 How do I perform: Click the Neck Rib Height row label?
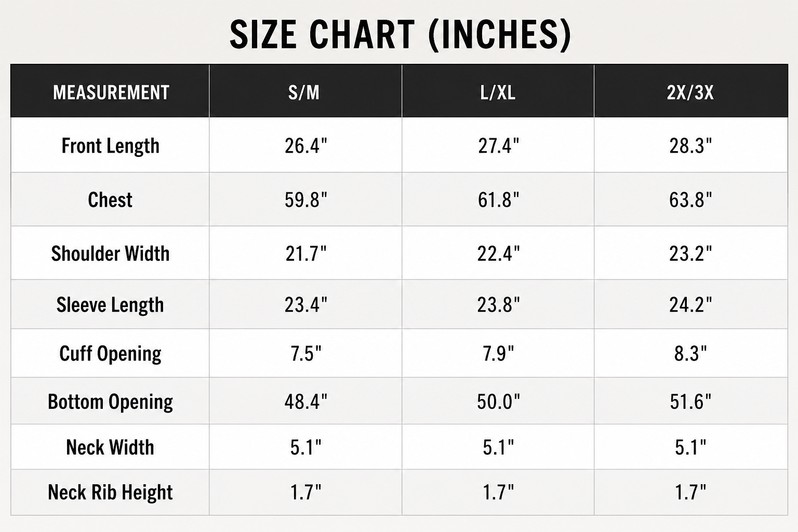[x=110, y=493]
